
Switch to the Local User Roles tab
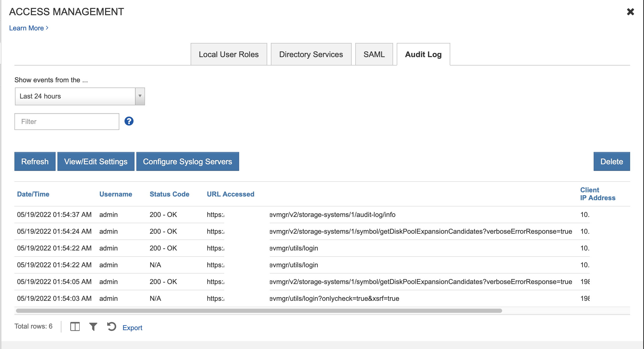tap(228, 54)
